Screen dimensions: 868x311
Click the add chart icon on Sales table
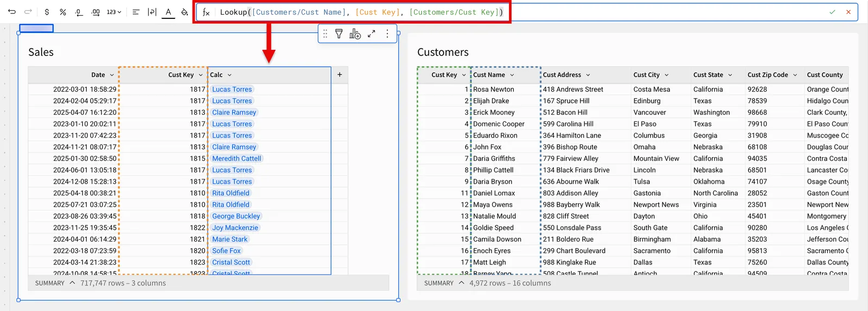(355, 34)
